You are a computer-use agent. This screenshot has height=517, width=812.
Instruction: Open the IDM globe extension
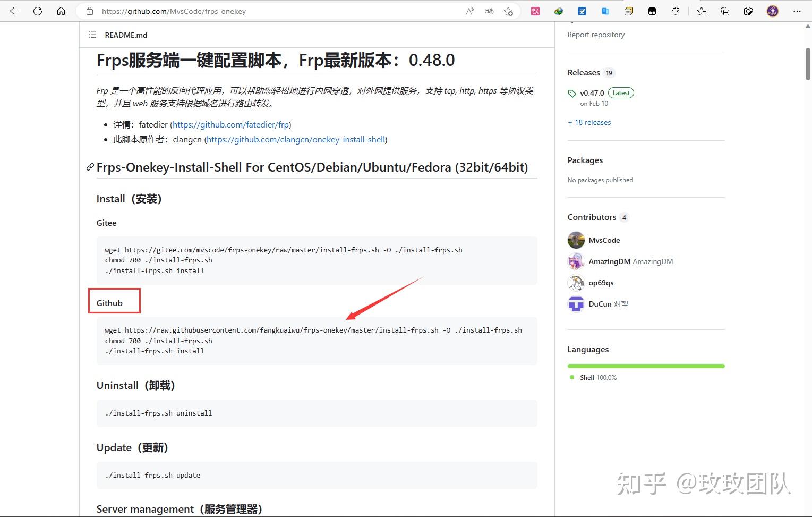[x=559, y=11]
